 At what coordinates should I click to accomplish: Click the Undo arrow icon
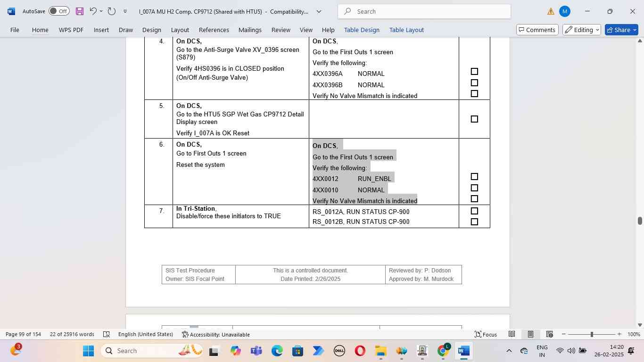(93, 11)
